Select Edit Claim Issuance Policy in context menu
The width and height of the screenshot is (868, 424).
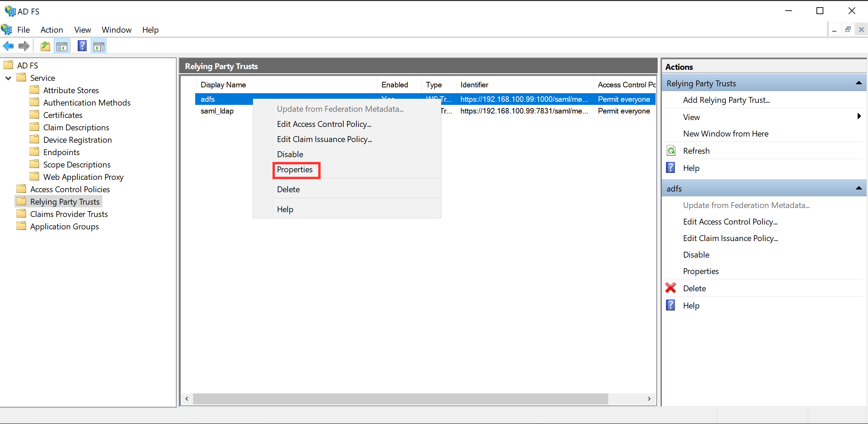pyautogui.click(x=324, y=139)
